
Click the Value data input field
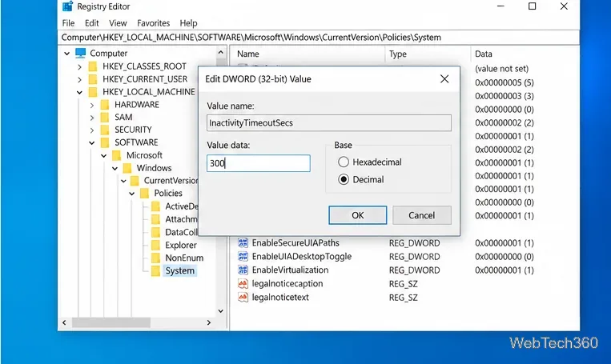259,163
